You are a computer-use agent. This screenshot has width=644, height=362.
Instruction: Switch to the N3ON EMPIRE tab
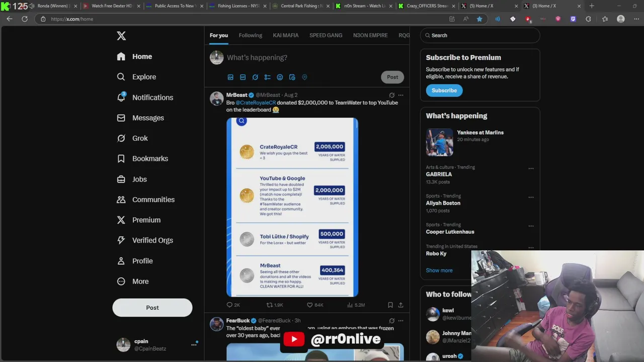(370, 35)
